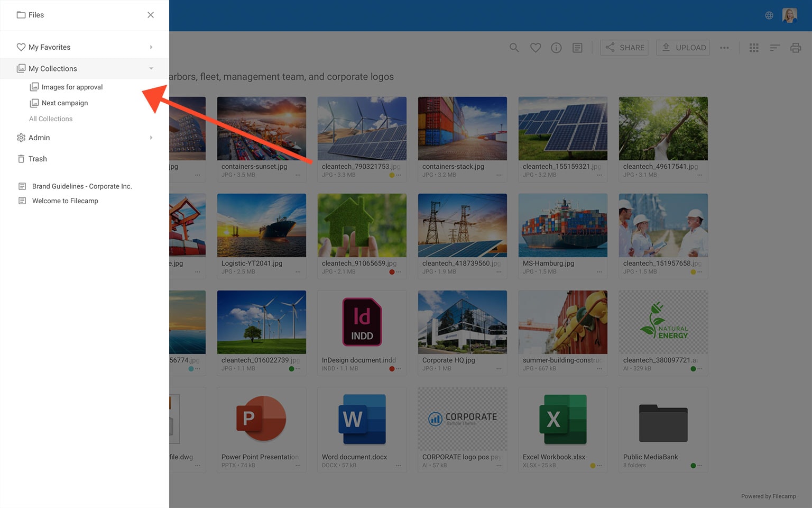Open cleantech_151957658.jpg engineers thumbnail
The width and height of the screenshot is (812, 508).
[x=663, y=225]
